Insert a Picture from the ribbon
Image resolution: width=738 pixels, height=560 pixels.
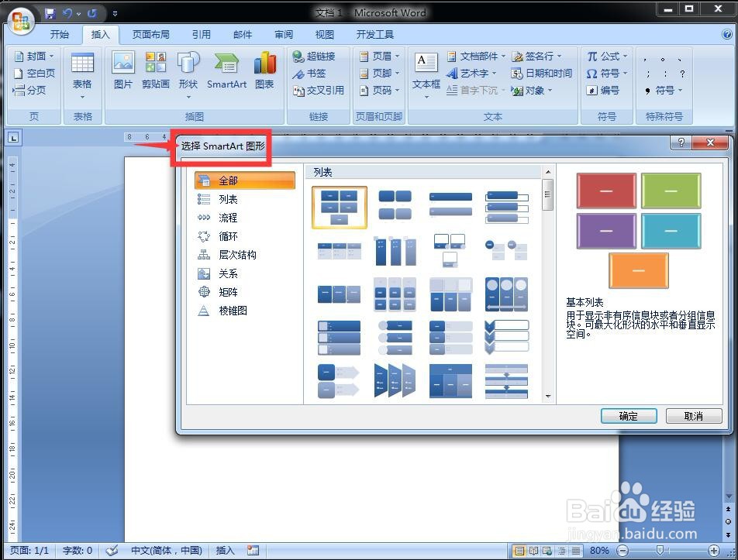[122, 70]
